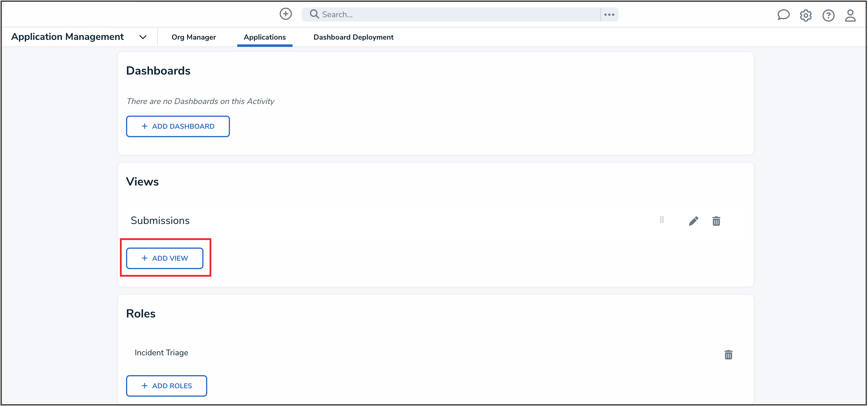868x406 pixels.
Task: Switch to the Dashboard Deployment tab
Action: point(353,37)
